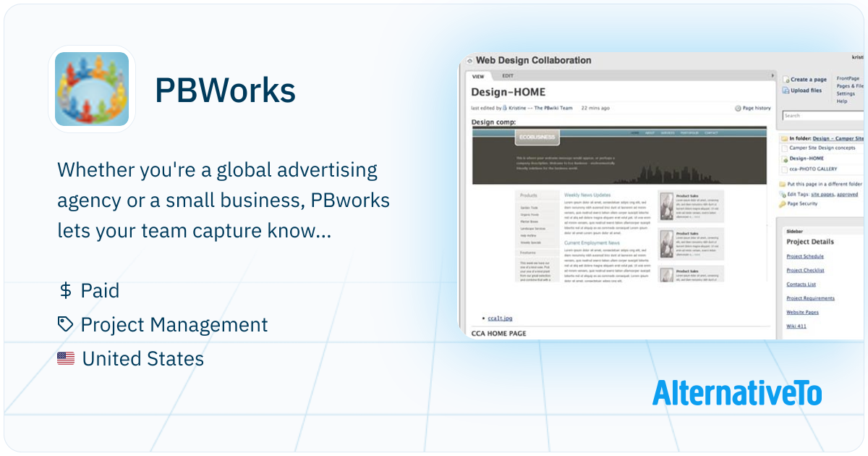The height and width of the screenshot is (456, 868).
Task: Click the Upload files icon
Action: pos(786,90)
